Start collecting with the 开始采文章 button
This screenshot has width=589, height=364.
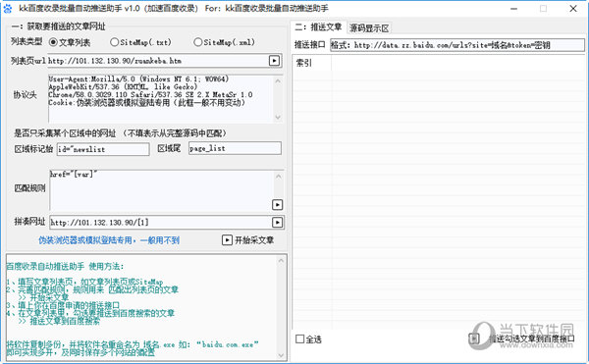point(248,239)
